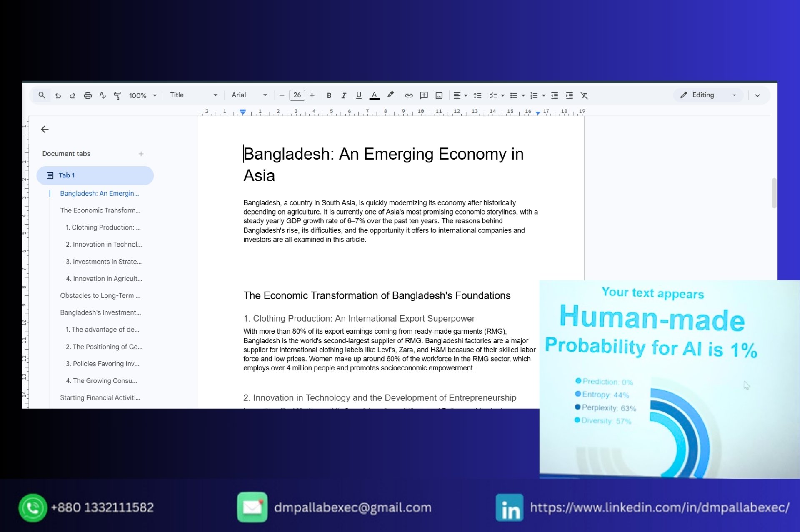This screenshot has width=800, height=532.
Task: Click the insert image icon
Action: pyautogui.click(x=439, y=95)
